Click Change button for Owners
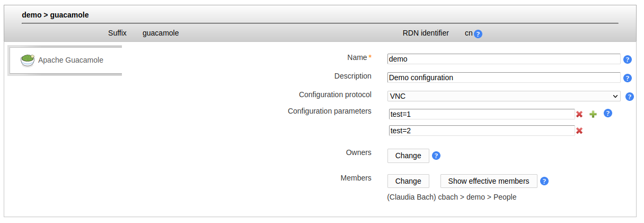The width and height of the screenshot is (644, 223). pos(408,156)
